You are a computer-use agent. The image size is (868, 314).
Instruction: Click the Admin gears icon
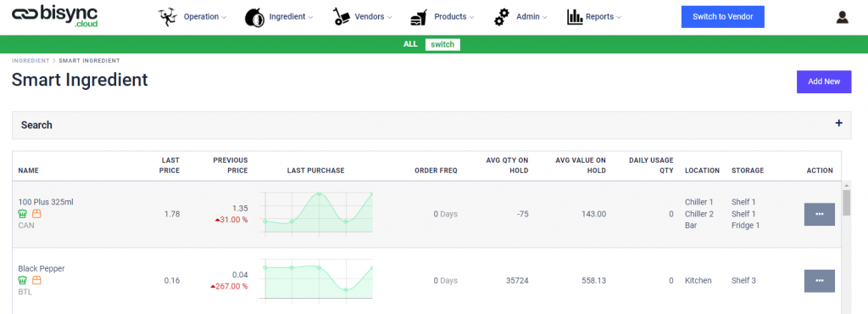pyautogui.click(x=502, y=17)
